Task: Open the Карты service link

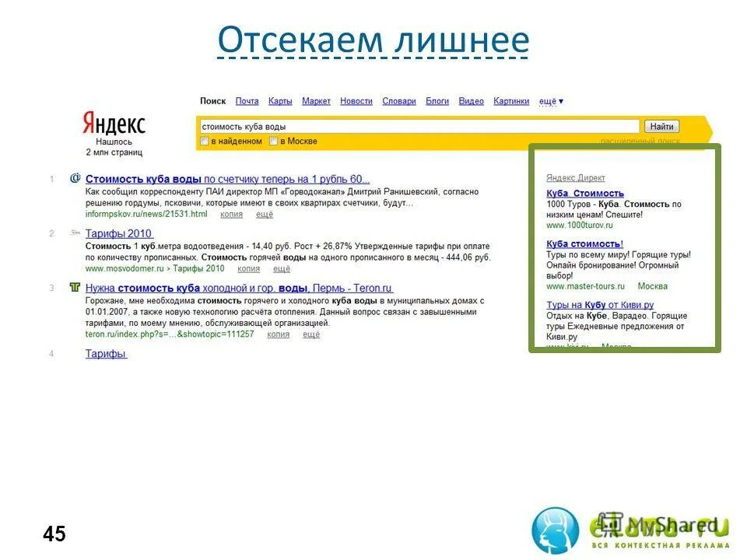Action: pyautogui.click(x=280, y=101)
